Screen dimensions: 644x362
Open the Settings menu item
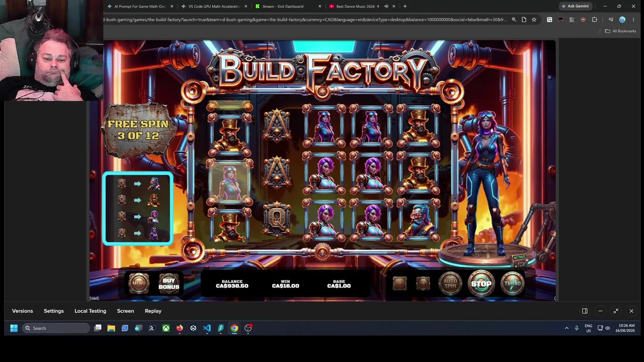click(x=54, y=311)
